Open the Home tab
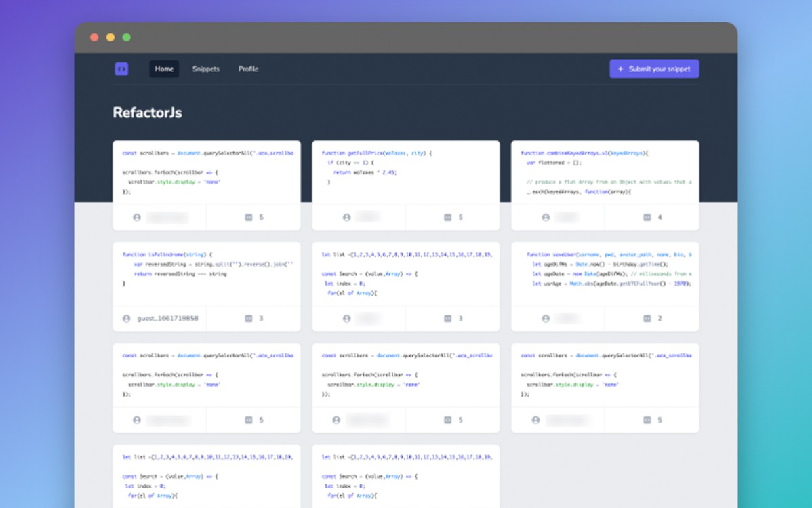The height and width of the screenshot is (508, 812). tap(164, 69)
